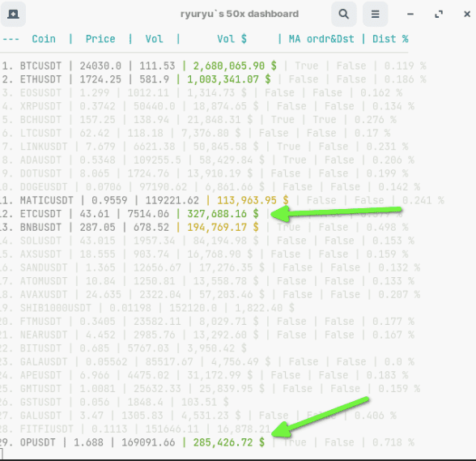
Task: Select OP price 1.688
Action: pos(88,442)
